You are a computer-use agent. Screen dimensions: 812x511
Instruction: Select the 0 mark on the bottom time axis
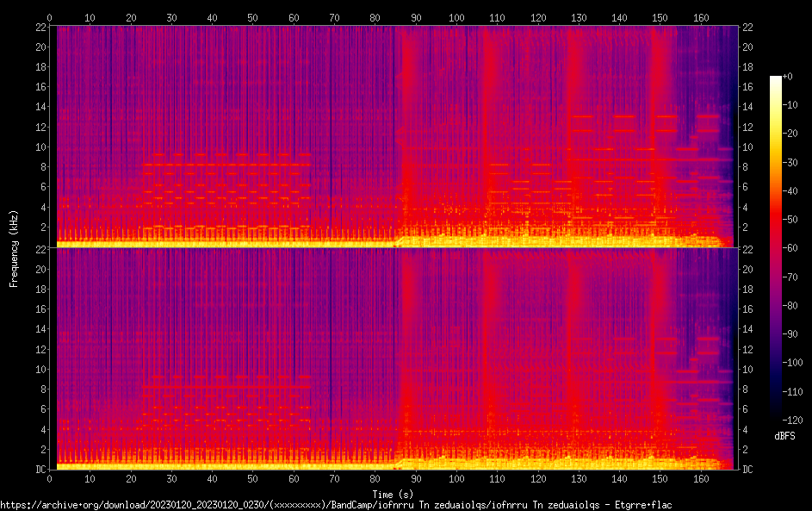[50, 478]
